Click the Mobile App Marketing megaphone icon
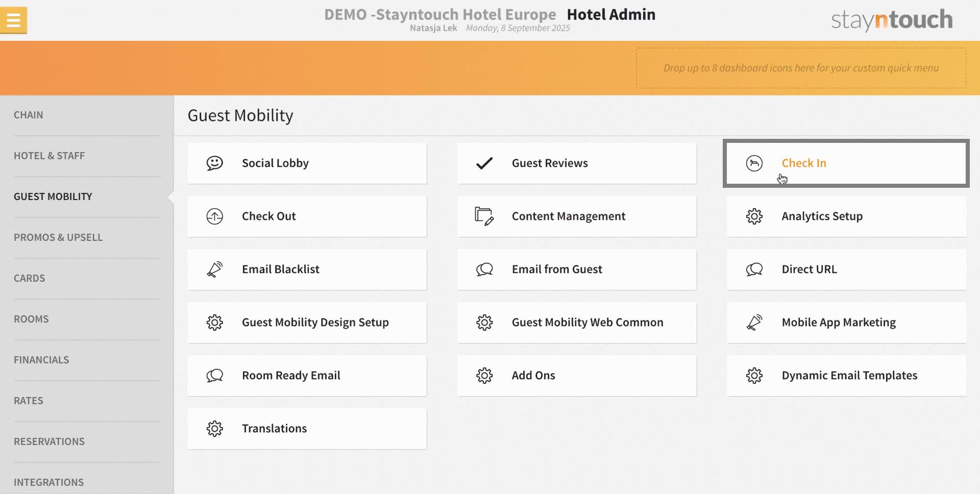The image size is (980, 494). pos(754,322)
